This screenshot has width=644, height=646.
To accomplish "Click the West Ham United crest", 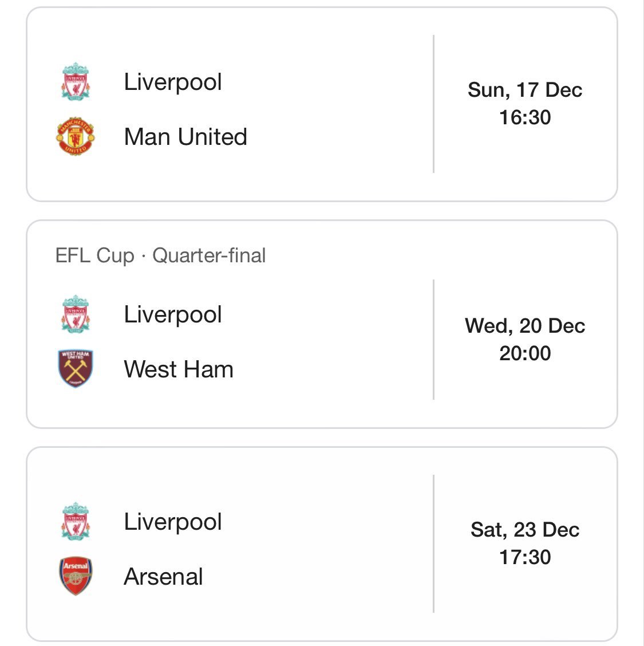I will click(x=76, y=369).
